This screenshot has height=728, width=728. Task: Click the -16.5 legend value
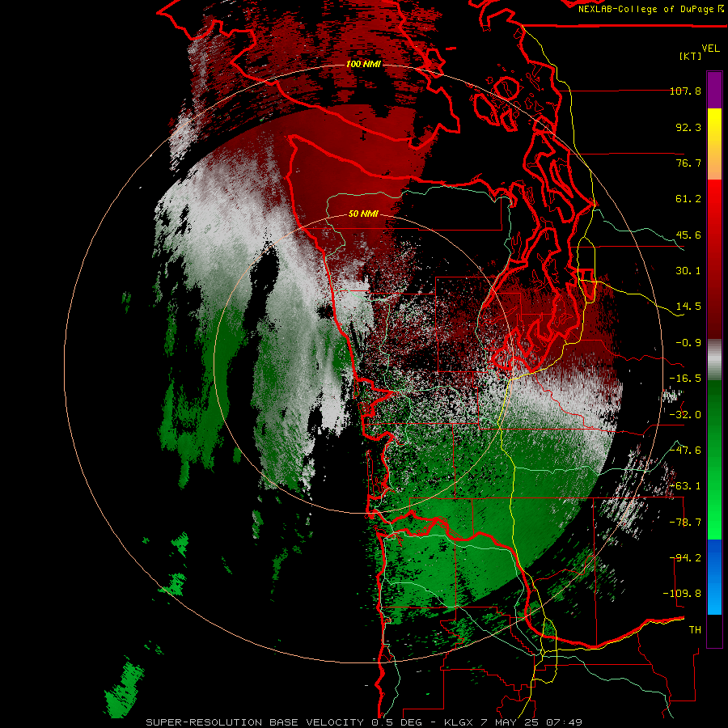point(685,379)
